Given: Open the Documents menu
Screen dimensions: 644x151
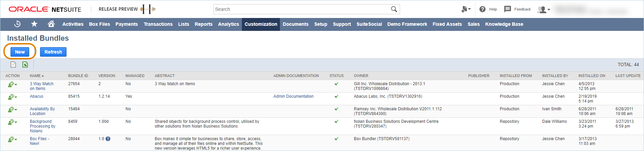Looking at the screenshot, I should [296, 24].
